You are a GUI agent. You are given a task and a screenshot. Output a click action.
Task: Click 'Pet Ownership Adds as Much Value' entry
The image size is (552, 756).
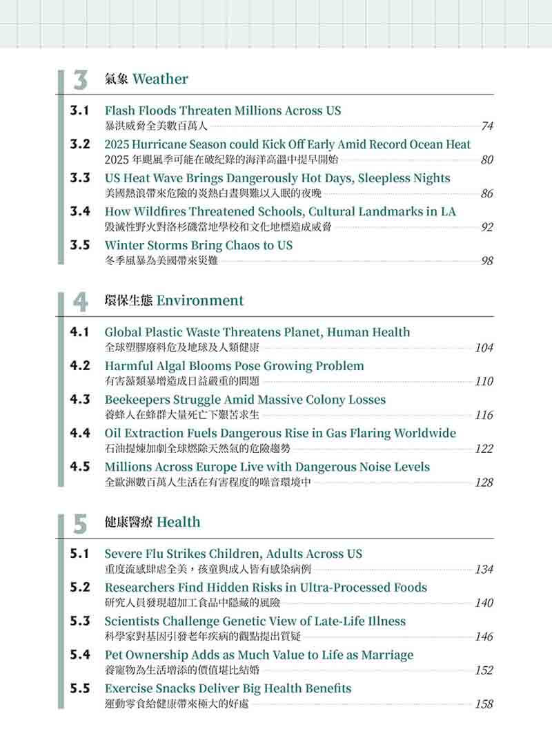259,655
